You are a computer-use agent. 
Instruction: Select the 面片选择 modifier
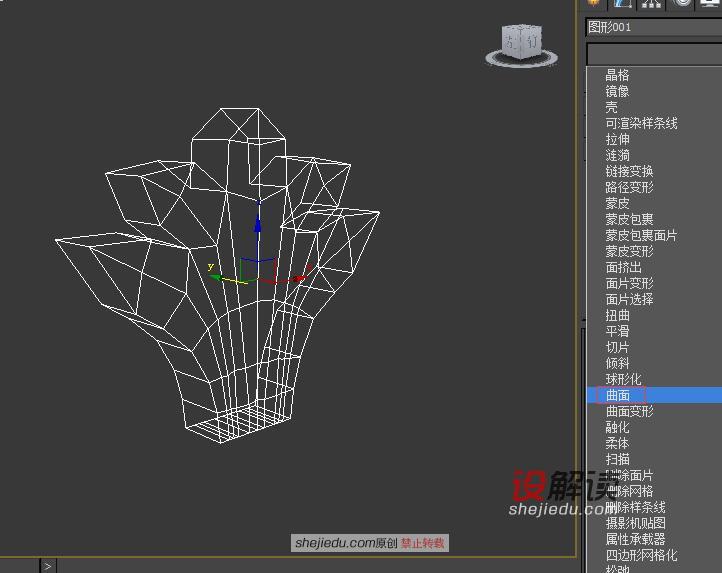(629, 299)
